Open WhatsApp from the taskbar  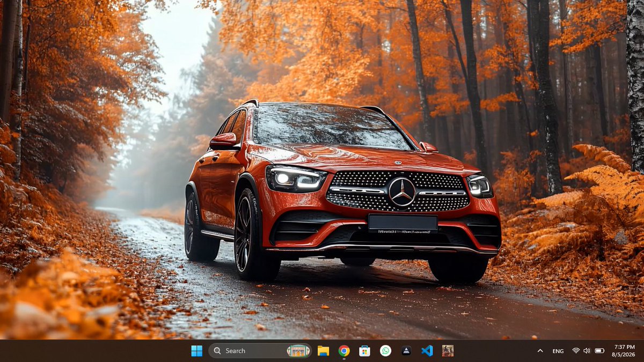(385, 351)
